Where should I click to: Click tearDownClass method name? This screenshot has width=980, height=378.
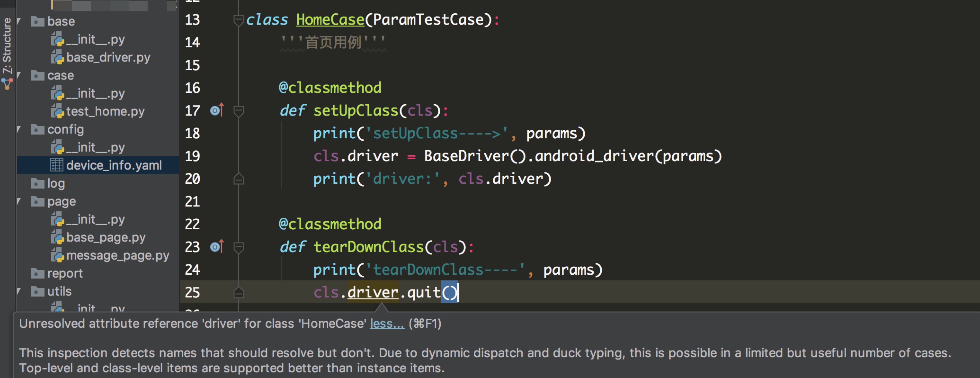[x=368, y=247]
